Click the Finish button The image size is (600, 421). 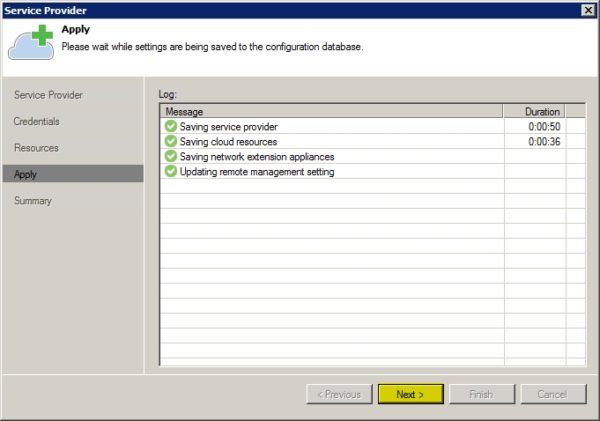[482, 394]
